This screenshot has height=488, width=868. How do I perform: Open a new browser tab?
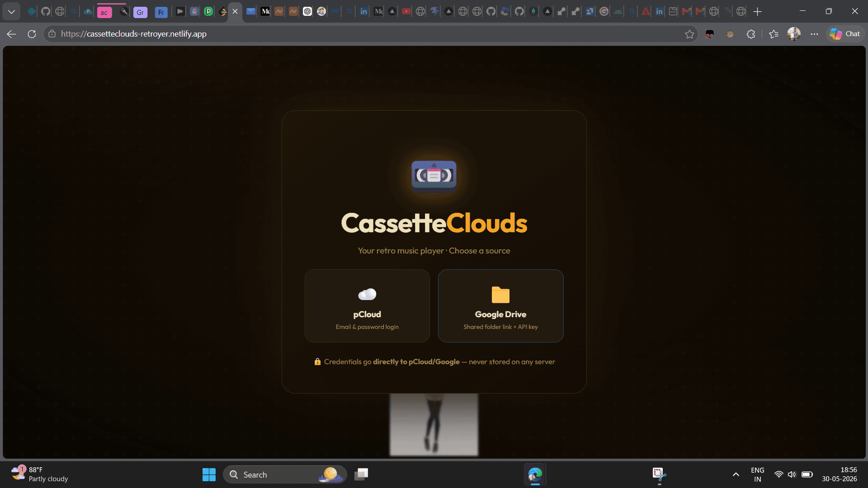click(758, 12)
